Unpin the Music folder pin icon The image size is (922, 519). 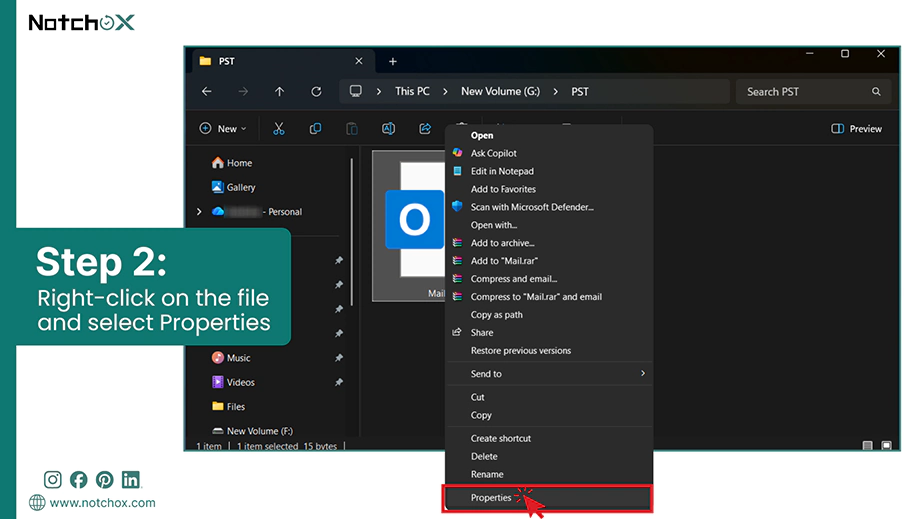click(x=339, y=357)
